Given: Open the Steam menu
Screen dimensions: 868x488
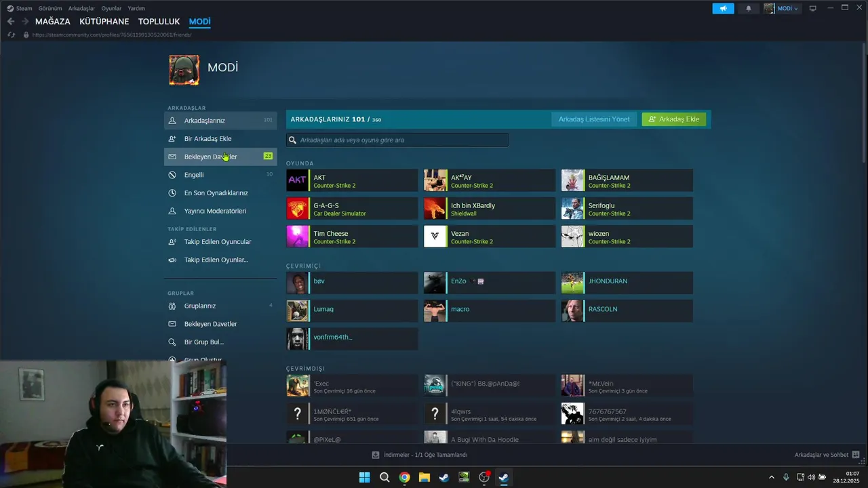Looking at the screenshot, I should coord(20,8).
